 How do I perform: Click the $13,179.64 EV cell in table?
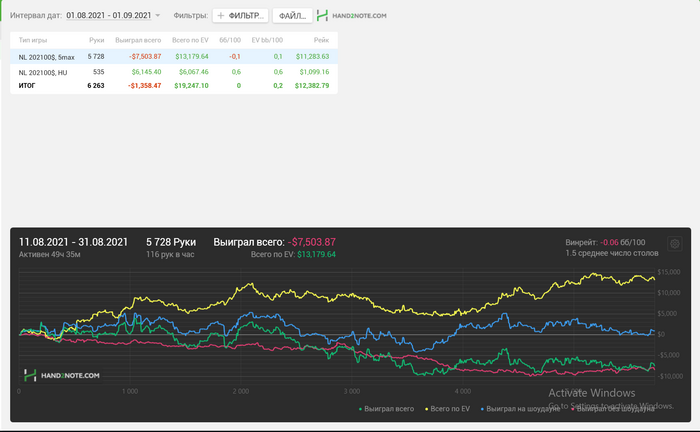(x=192, y=57)
